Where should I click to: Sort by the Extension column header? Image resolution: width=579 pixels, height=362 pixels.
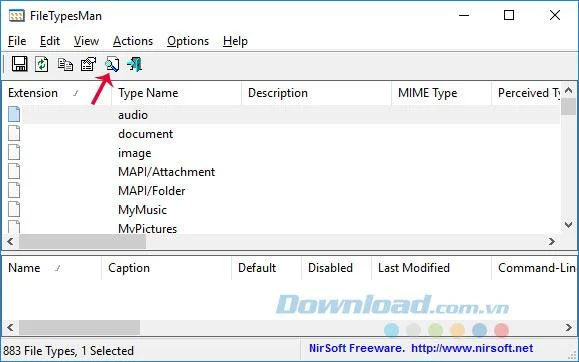tap(57, 93)
